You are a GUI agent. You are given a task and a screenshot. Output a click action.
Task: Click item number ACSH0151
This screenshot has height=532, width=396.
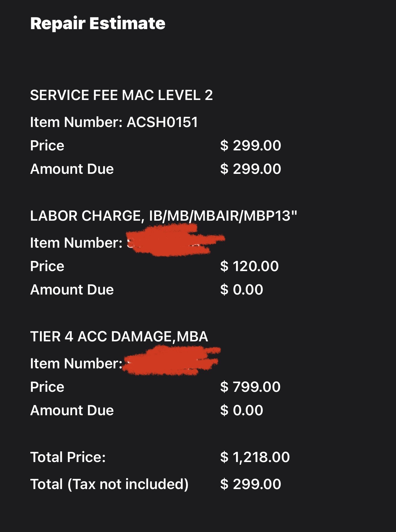[x=162, y=122]
